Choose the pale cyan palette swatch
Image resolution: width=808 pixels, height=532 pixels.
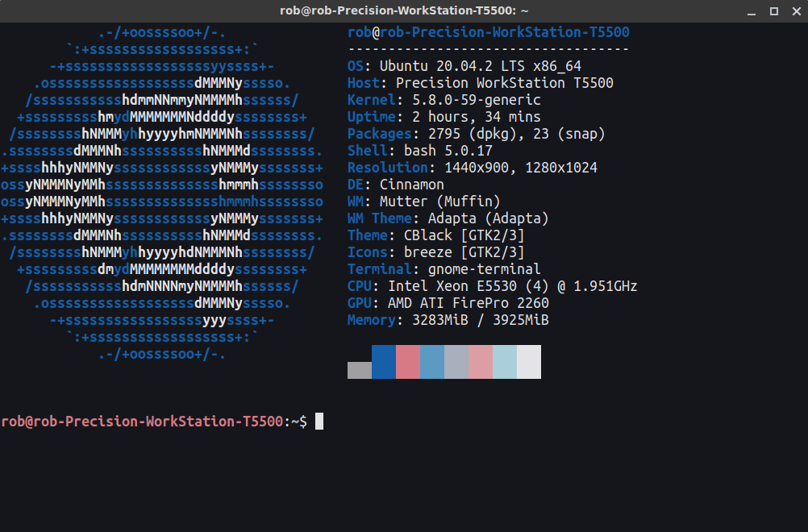click(x=505, y=362)
